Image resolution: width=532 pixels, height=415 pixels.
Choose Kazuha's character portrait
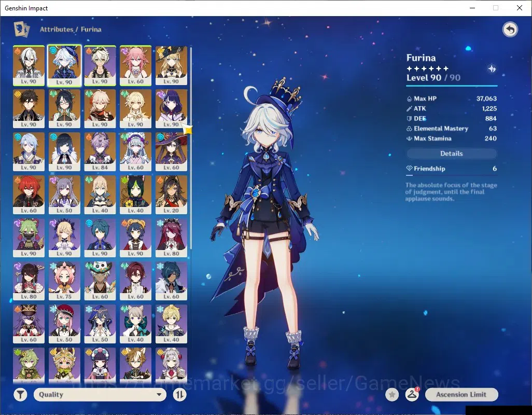(100, 108)
